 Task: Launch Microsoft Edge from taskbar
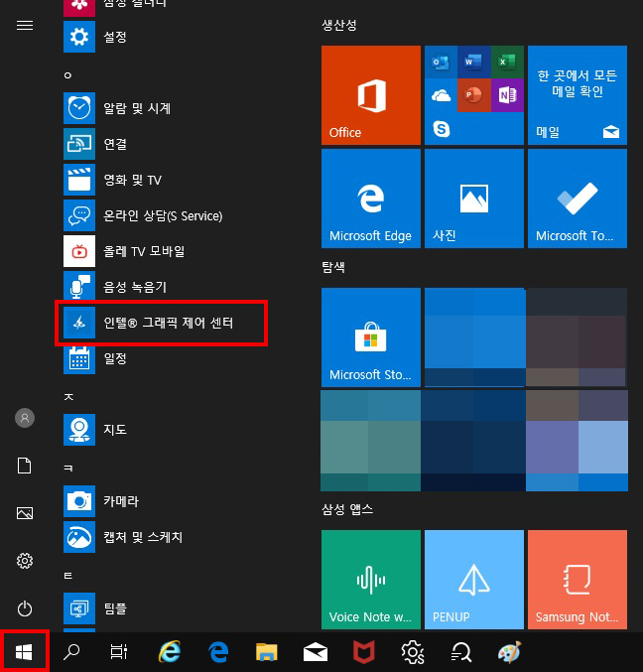pos(218,652)
